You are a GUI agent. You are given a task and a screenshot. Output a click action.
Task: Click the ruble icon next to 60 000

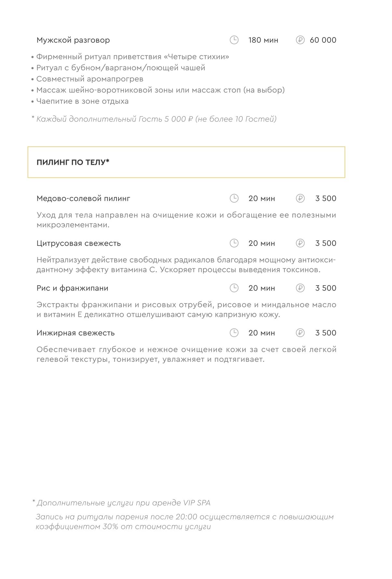coord(300,40)
